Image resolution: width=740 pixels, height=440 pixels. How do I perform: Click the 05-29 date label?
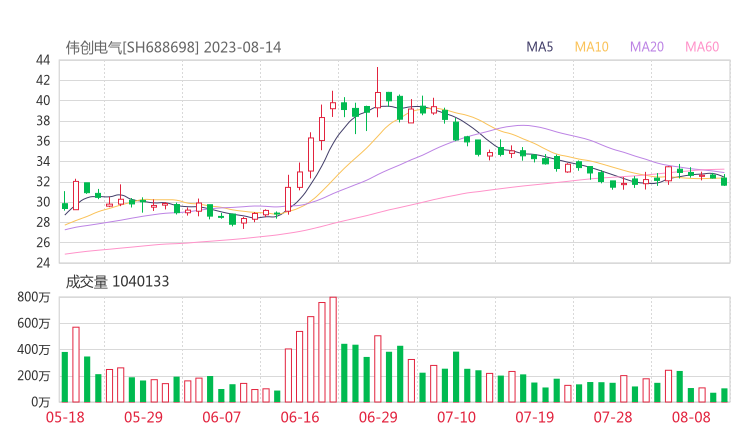click(143, 417)
